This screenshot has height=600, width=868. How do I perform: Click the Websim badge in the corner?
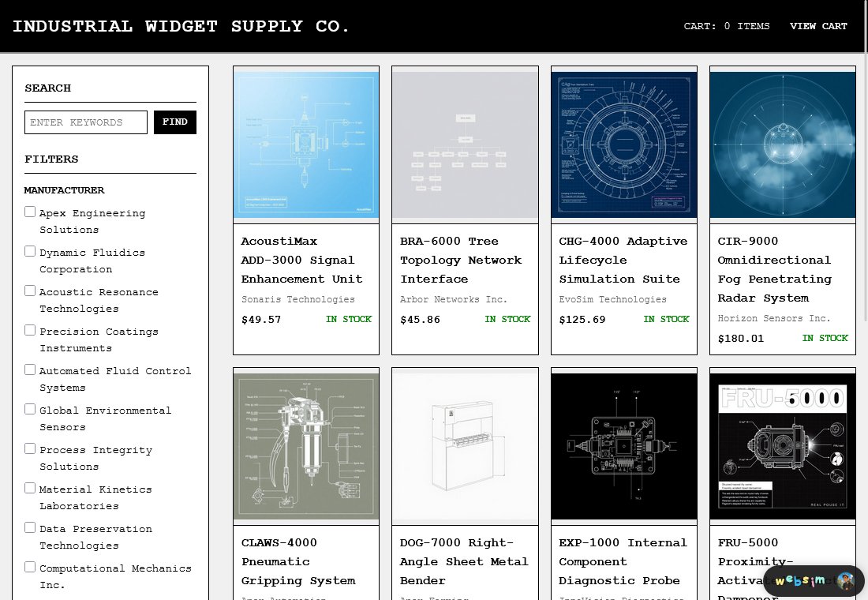[x=813, y=581]
